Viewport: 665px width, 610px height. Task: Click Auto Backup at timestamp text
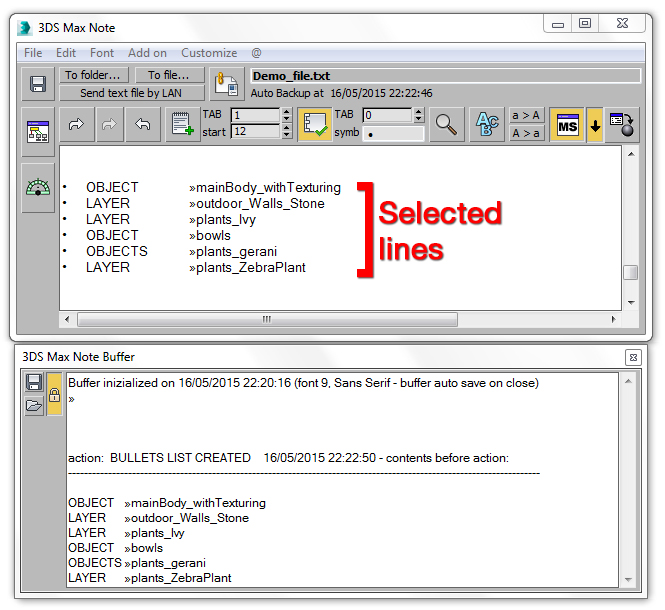pyautogui.click(x=341, y=93)
